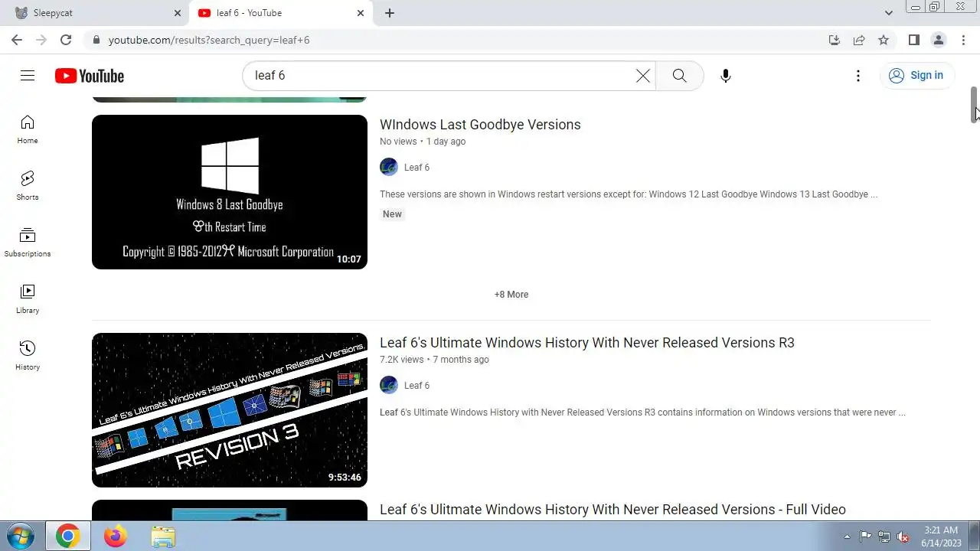Open Leaf 6 channel avatar on Last Goodbye video
The image size is (980, 551).
[389, 167]
